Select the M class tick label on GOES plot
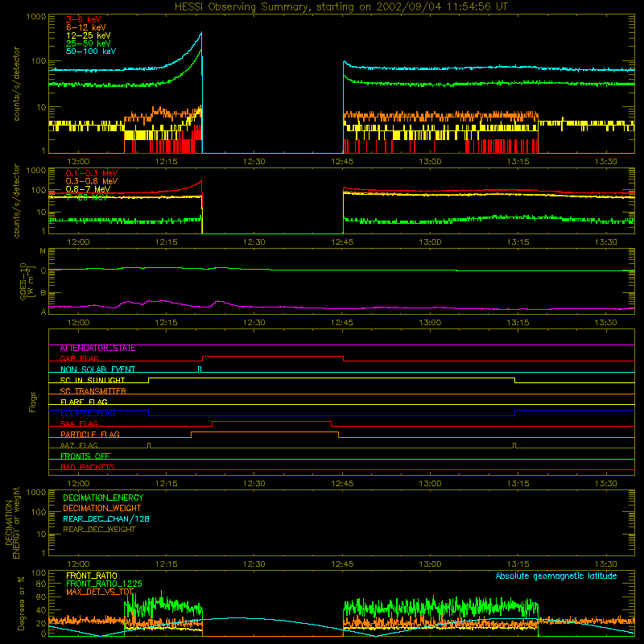Screen dimensions: 644x644 43,251
